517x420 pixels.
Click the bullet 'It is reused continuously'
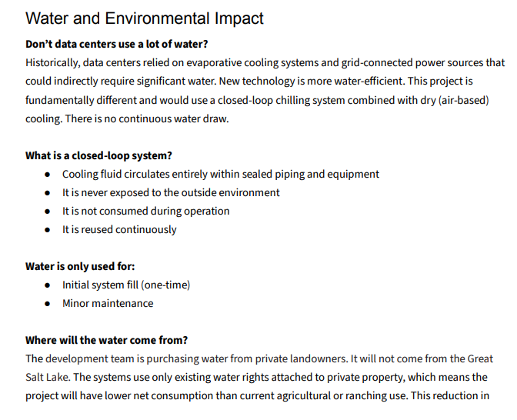point(119,229)
